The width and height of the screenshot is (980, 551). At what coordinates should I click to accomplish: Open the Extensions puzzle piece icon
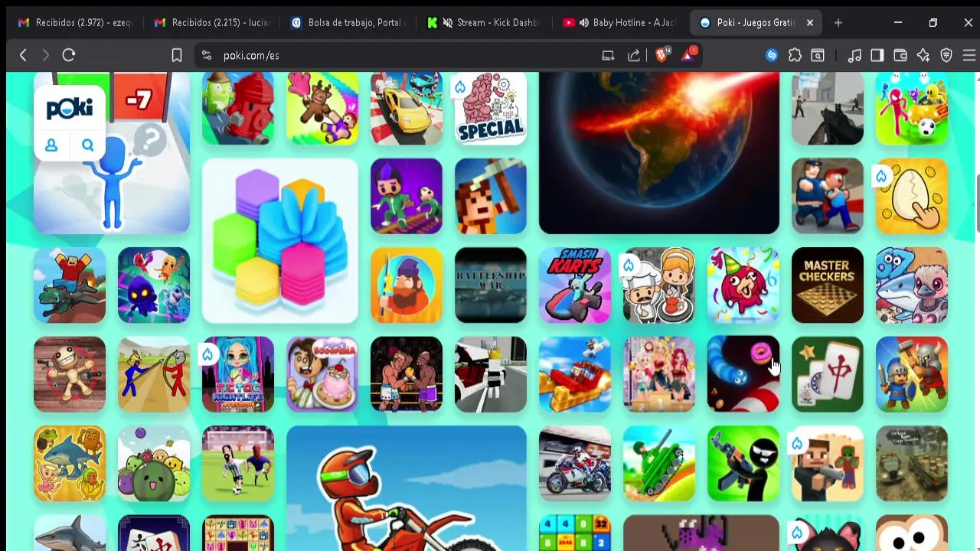[x=795, y=55]
